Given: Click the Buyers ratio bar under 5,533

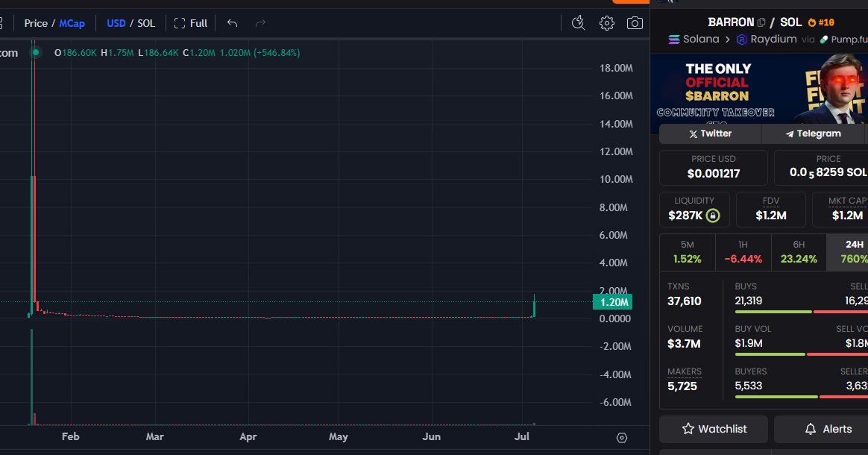Looking at the screenshot, I should (776, 397).
